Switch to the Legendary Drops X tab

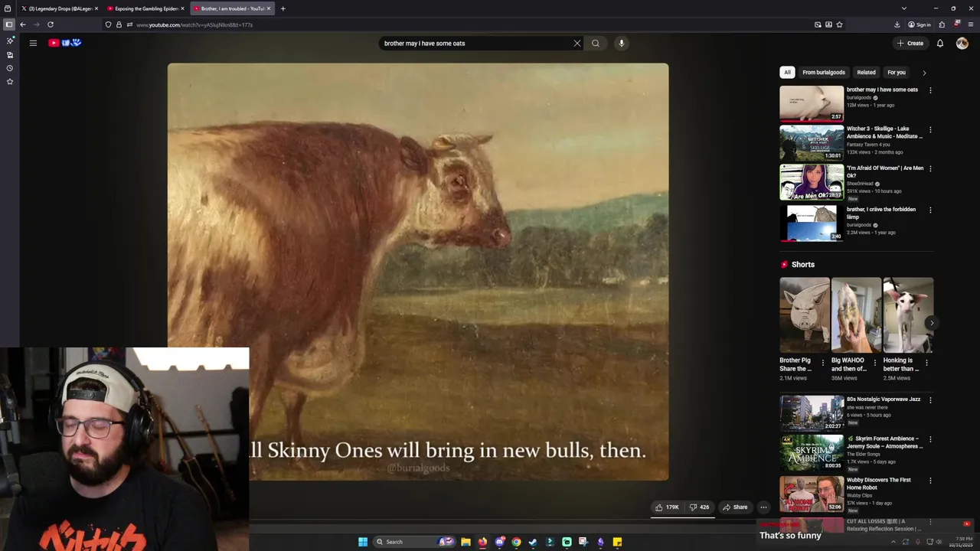click(x=60, y=8)
